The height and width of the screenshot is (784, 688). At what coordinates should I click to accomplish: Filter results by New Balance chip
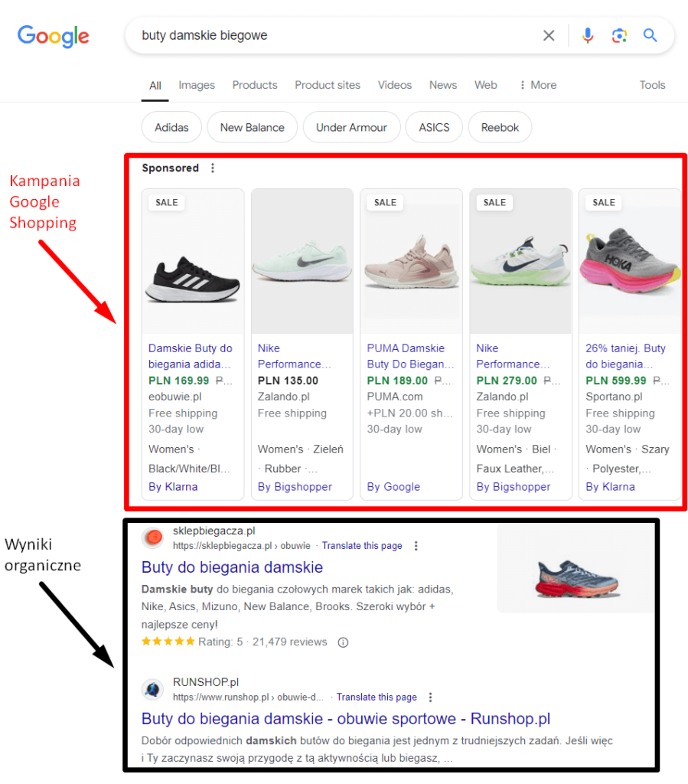pyautogui.click(x=253, y=128)
